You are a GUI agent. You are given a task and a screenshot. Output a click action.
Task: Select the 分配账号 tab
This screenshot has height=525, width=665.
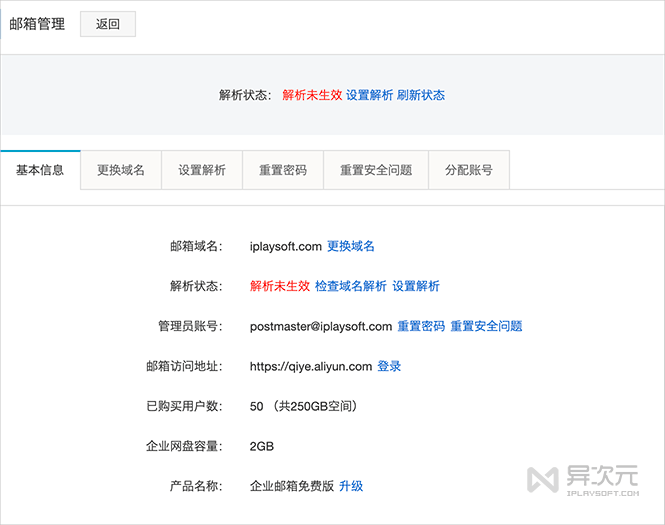(469, 170)
